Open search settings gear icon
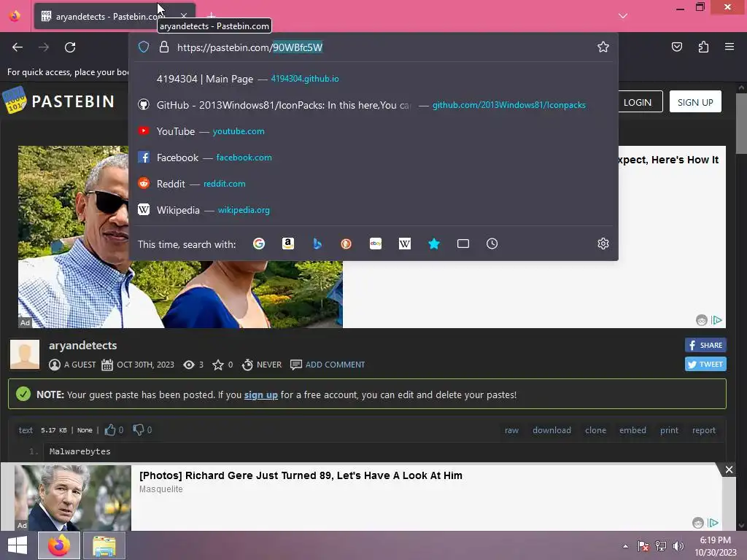 (x=603, y=244)
